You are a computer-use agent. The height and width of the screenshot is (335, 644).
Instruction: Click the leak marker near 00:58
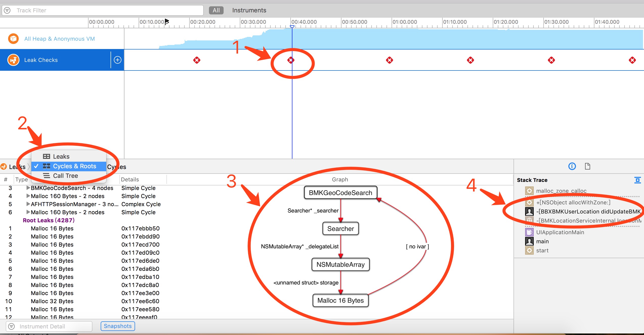[390, 60]
